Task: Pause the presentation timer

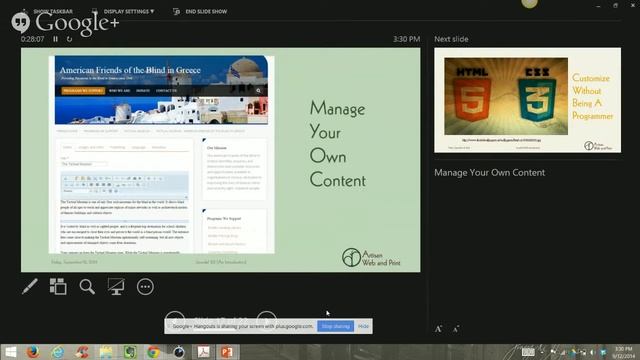Action: point(56,39)
